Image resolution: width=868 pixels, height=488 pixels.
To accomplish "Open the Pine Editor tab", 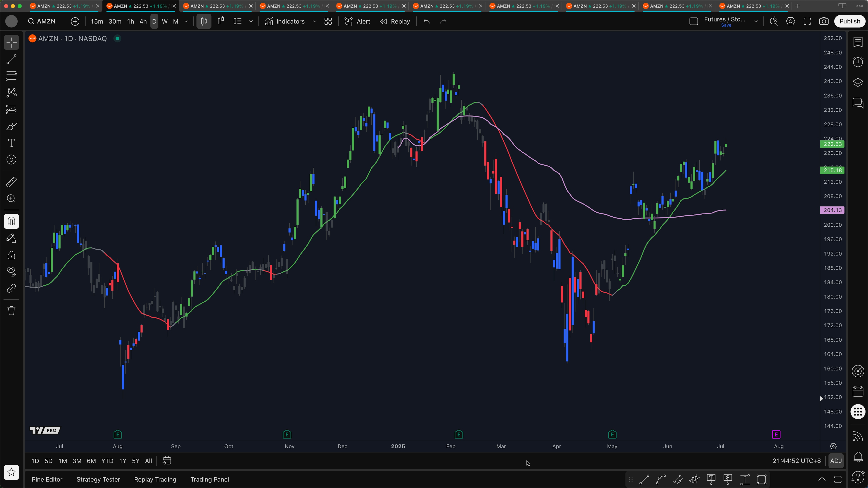I will pyautogui.click(x=47, y=479).
